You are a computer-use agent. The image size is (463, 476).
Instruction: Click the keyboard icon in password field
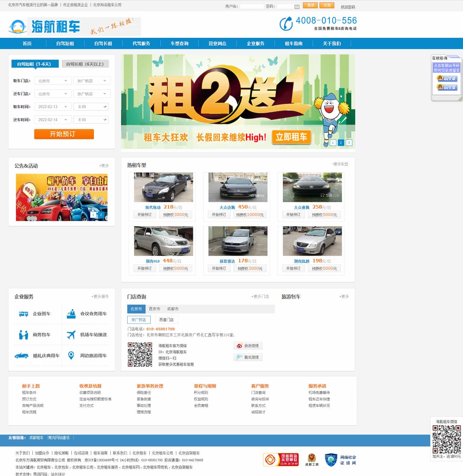[297, 7]
